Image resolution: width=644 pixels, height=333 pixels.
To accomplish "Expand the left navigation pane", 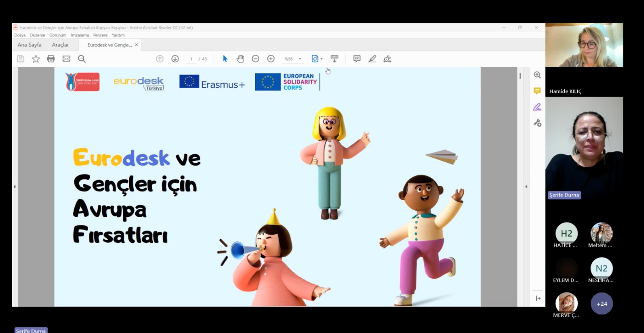I will (15, 187).
